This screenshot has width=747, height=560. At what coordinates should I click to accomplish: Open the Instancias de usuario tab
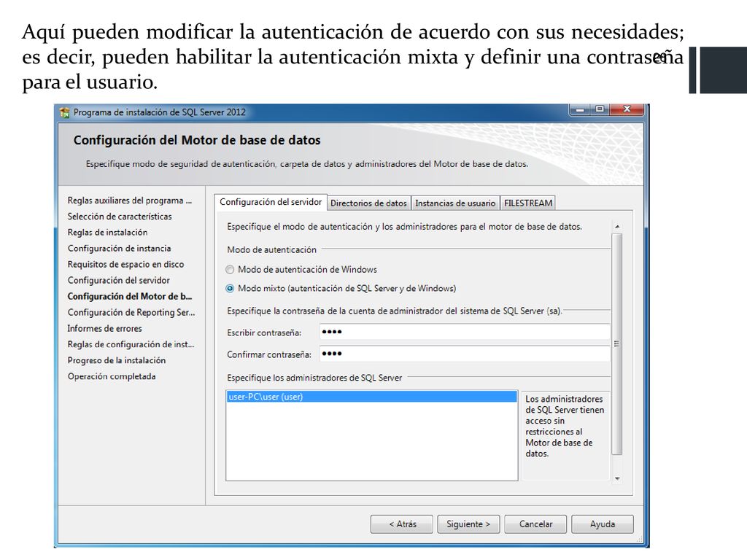(x=455, y=203)
